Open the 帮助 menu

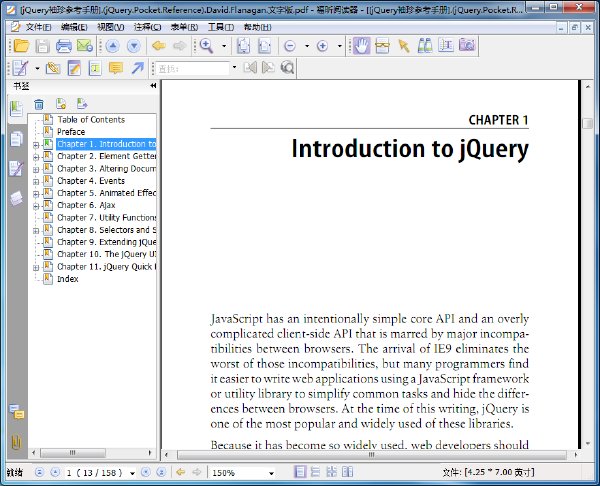point(258,27)
